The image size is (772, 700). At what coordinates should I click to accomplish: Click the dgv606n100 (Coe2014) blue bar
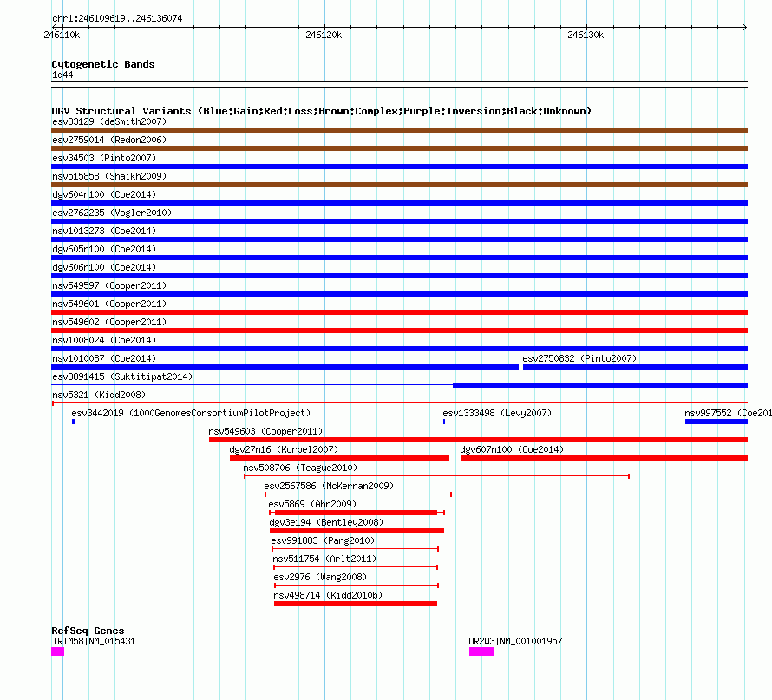point(399,276)
